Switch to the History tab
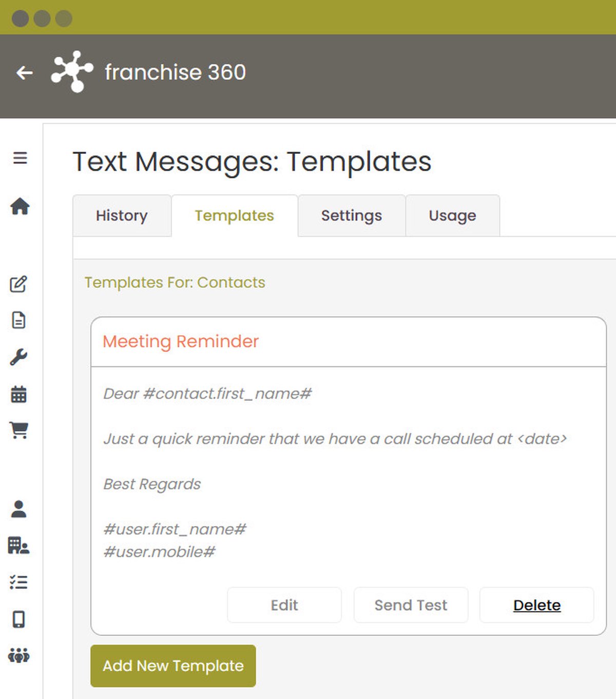Viewport: 616px width, 699px height. pyautogui.click(x=122, y=216)
